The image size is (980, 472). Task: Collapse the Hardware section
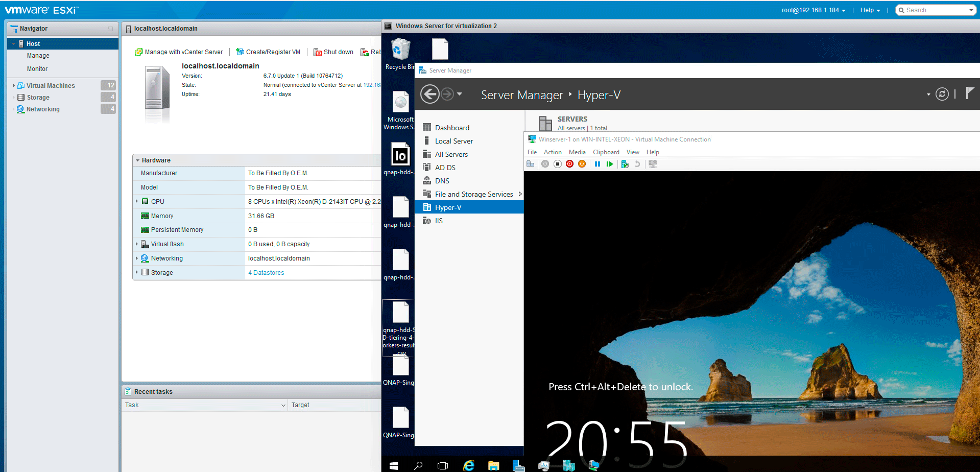coord(137,160)
